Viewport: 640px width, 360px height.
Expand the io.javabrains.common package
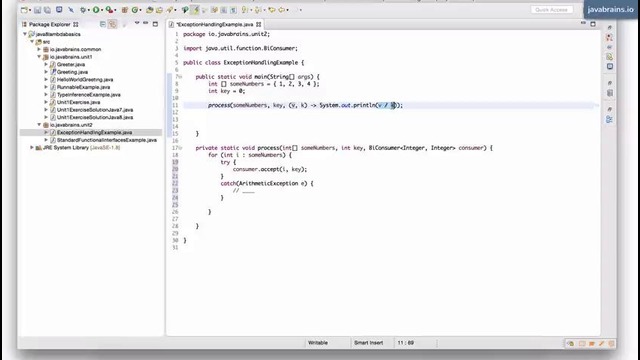39,49
